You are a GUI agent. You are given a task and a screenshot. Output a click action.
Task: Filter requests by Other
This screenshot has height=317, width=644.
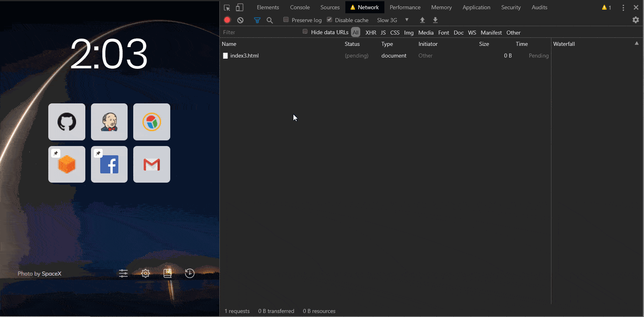[514, 33]
